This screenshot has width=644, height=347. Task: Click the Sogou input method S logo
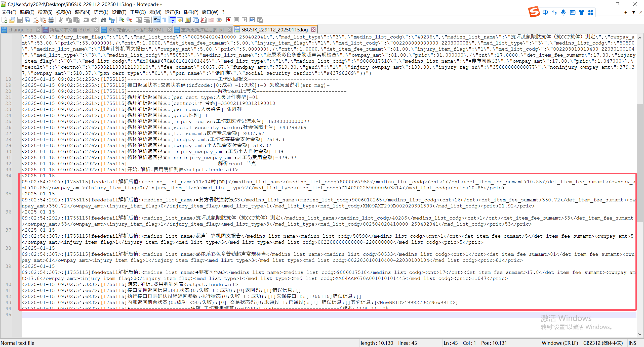pos(534,12)
